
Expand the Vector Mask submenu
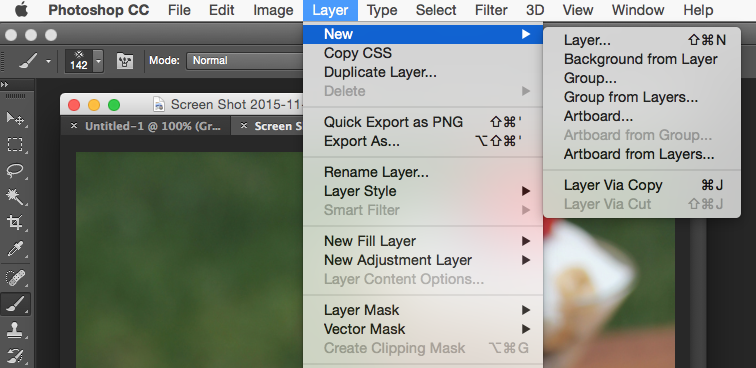pyautogui.click(x=423, y=329)
